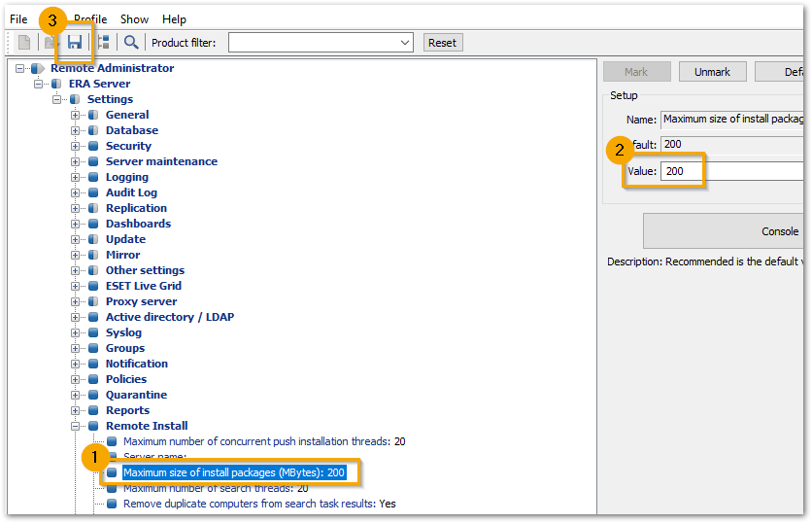Click the Settings node icon
The image size is (812, 523).
[75, 99]
